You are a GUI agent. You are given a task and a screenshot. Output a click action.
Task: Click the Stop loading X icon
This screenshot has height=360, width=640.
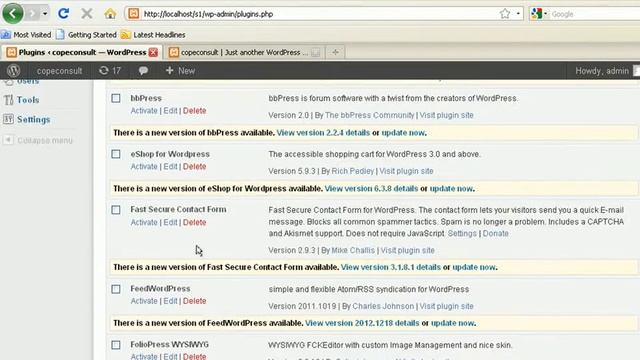[87, 13]
